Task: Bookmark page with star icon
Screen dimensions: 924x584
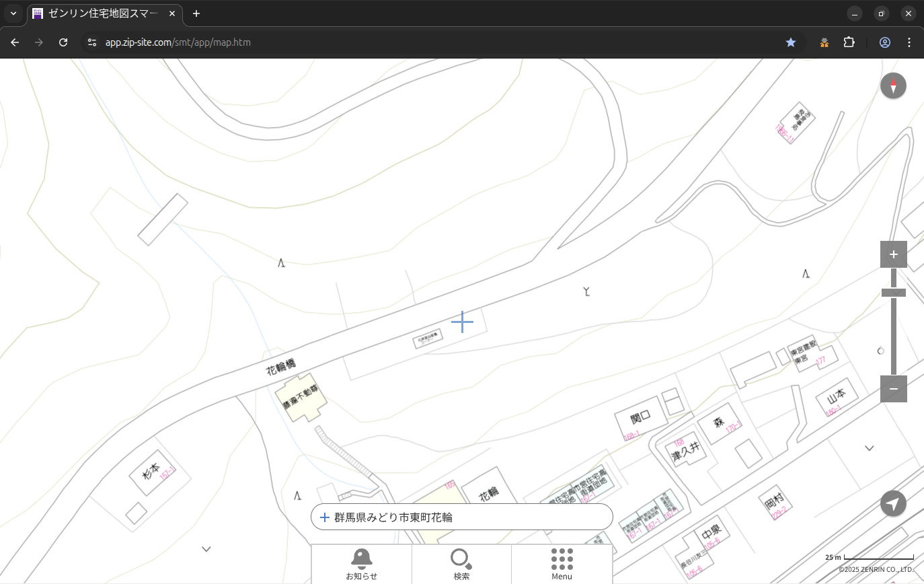Action: coord(791,42)
